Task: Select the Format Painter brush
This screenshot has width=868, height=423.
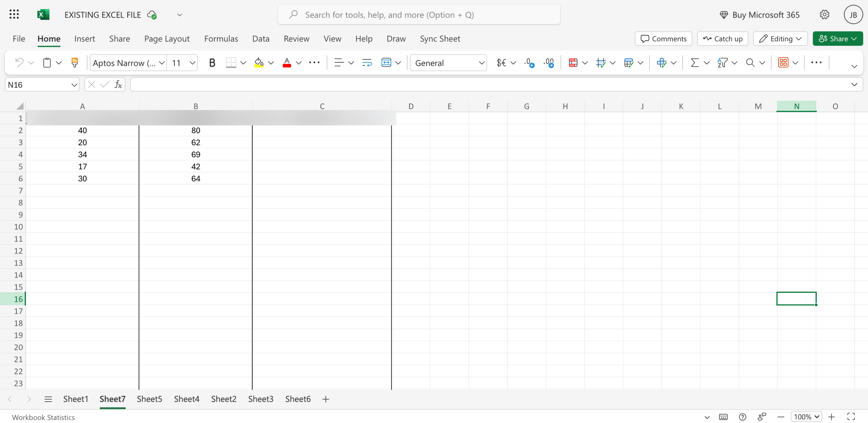Action: pyautogui.click(x=75, y=63)
